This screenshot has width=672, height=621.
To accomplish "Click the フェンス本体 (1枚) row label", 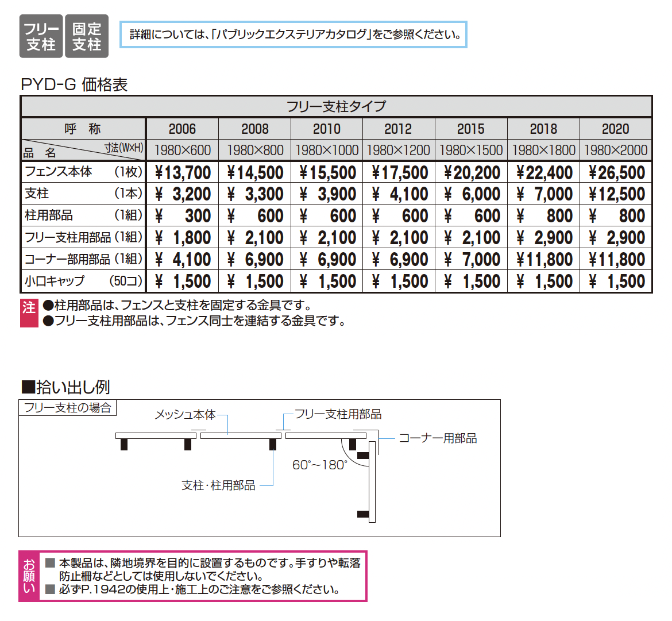I will coord(84,172).
